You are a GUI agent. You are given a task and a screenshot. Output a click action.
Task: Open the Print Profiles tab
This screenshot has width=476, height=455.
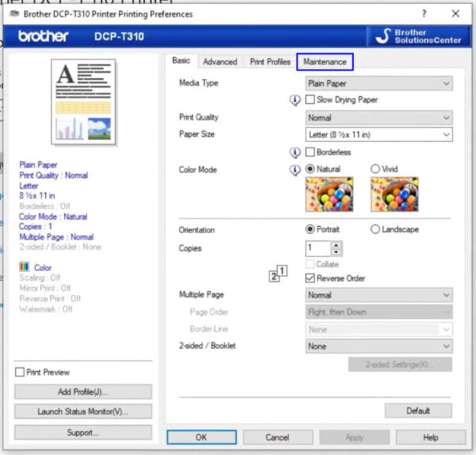tap(270, 62)
